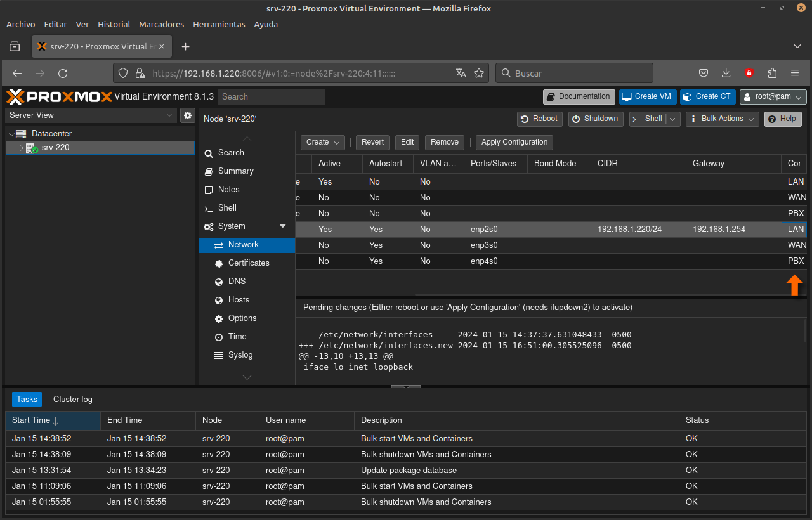Open the Create network device dropdown
This screenshot has width=812, height=520.
323,142
